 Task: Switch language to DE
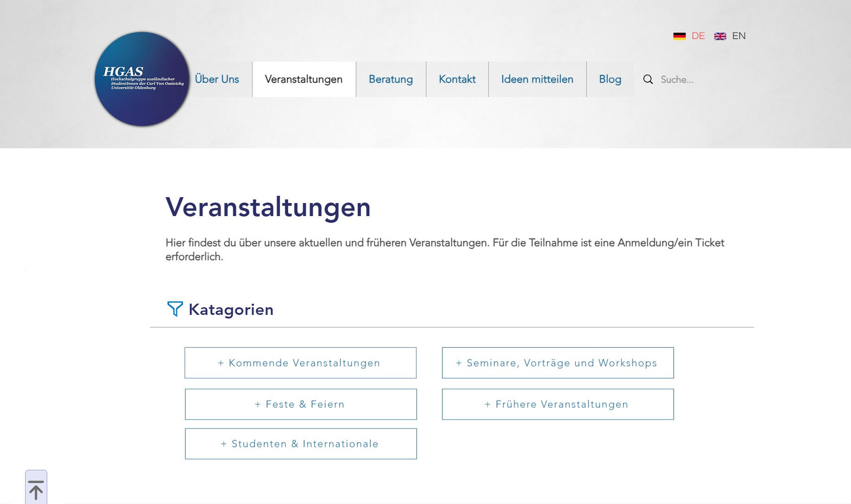697,36
